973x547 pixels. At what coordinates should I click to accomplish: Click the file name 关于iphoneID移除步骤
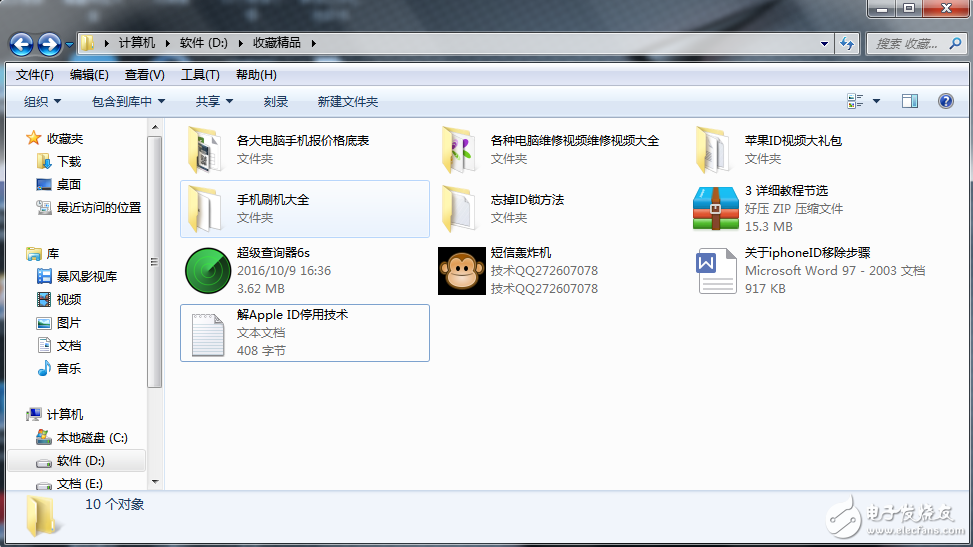807,253
